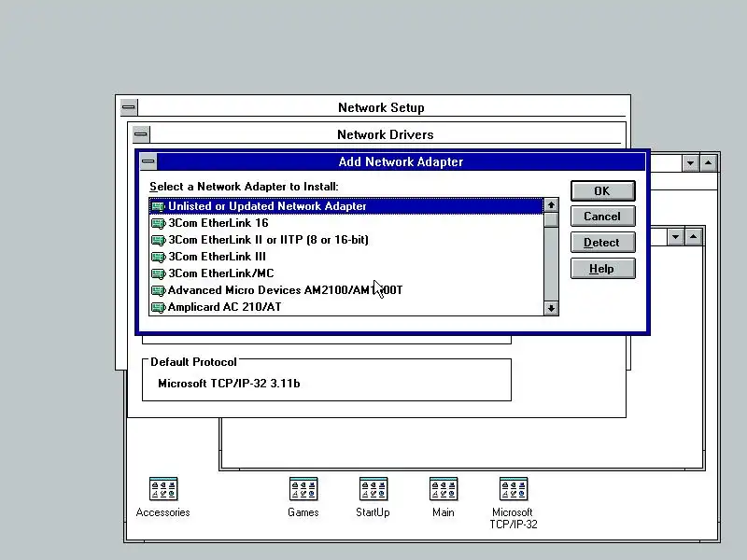Click the adapter list scrollbar thumb
Image resolution: width=747 pixels, height=560 pixels.
pyautogui.click(x=551, y=220)
